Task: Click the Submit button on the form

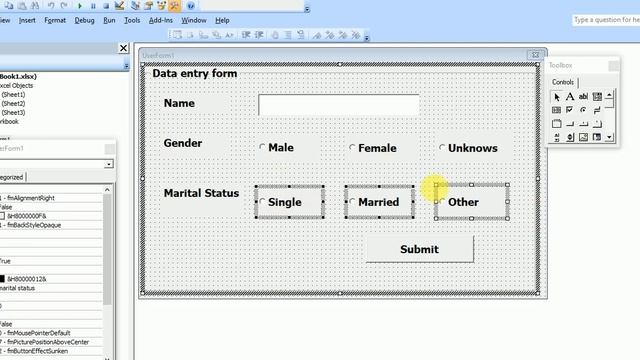Action: tap(420, 249)
